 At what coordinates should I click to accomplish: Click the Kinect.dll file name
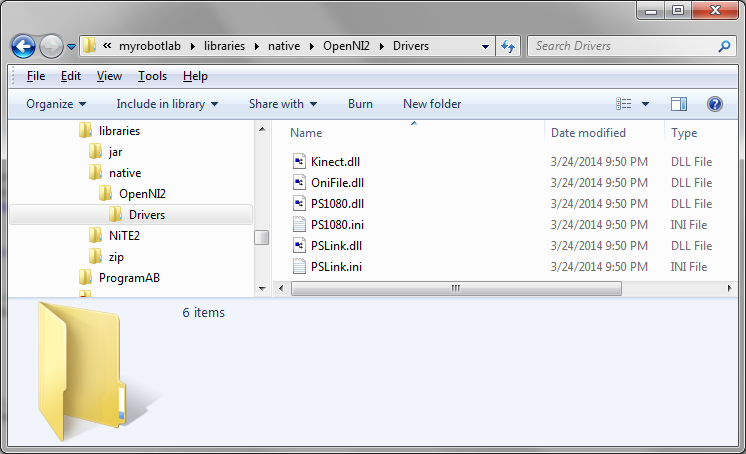click(335, 162)
